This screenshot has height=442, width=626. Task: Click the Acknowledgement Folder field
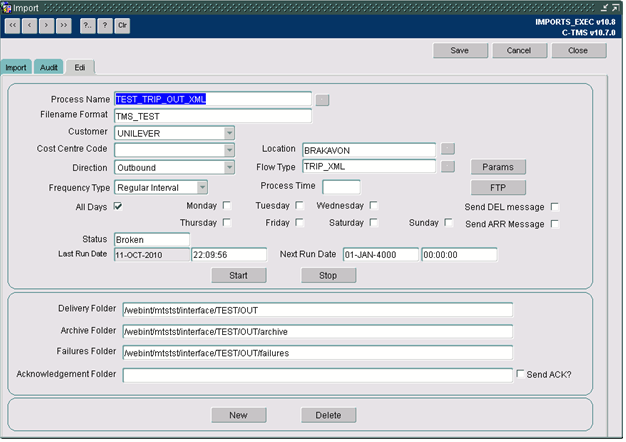tap(318, 375)
